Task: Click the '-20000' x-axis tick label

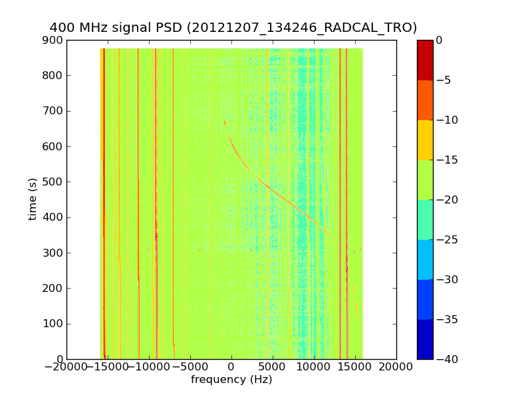Action: point(66,367)
